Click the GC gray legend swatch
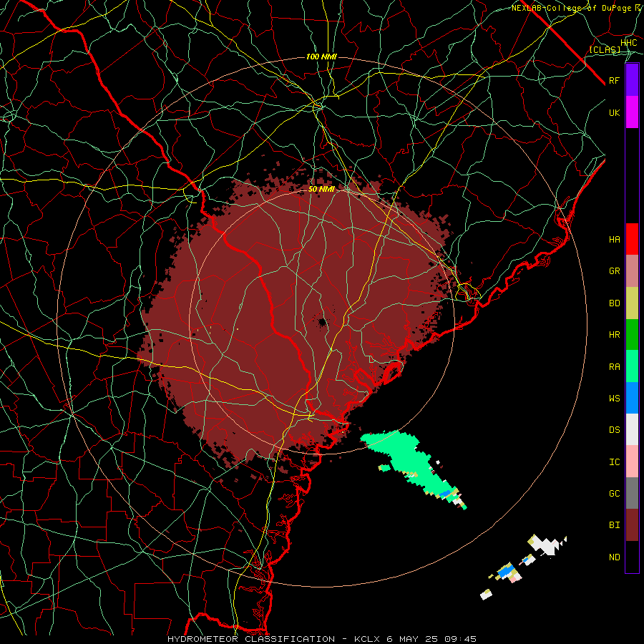The width and height of the screenshot is (644, 644). 632,493
